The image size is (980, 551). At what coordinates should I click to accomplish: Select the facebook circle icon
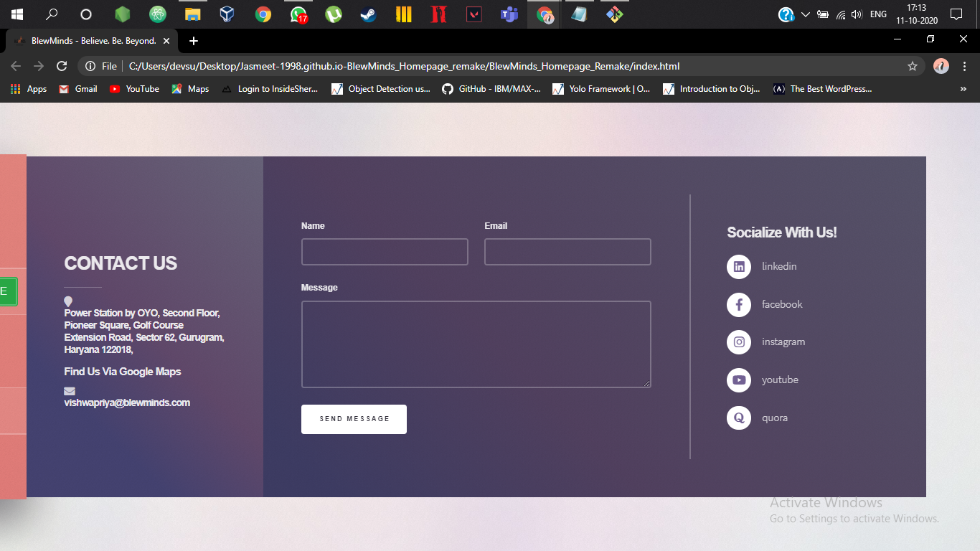[738, 304]
